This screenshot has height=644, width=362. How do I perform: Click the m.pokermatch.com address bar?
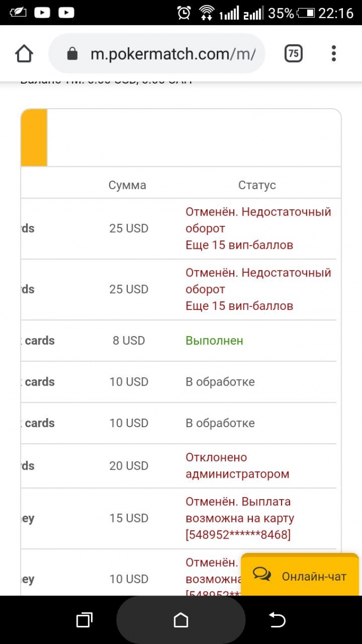coord(157,53)
